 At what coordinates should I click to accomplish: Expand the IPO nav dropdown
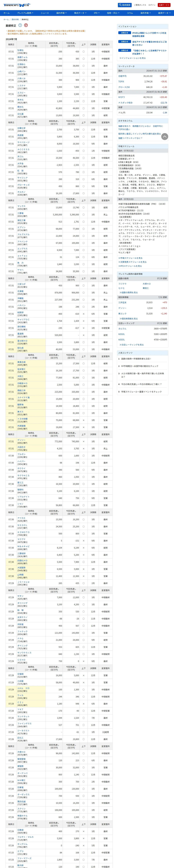96,13
